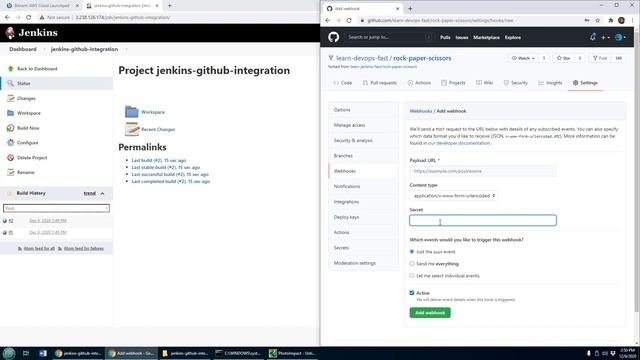Switch to the Code tab
This screenshot has width=640, height=360.
[x=342, y=82]
